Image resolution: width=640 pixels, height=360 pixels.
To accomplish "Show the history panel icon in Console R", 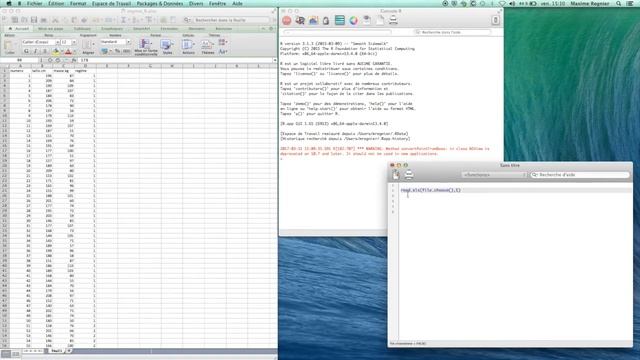I will pyautogui.click(x=340, y=20).
